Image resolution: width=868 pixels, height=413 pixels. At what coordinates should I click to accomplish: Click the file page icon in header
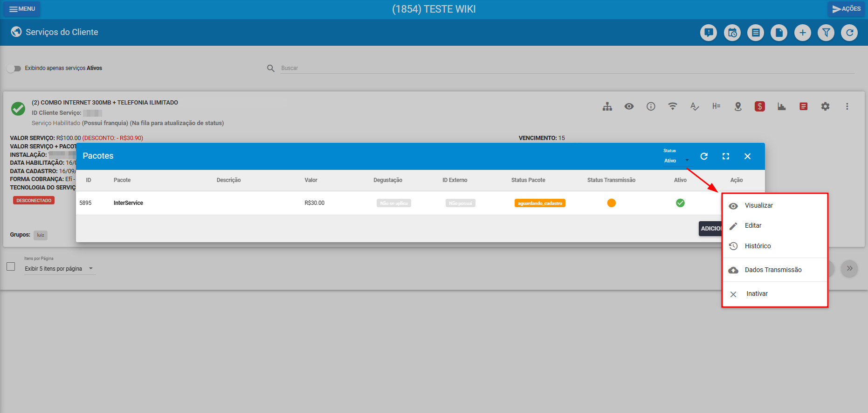pyautogui.click(x=779, y=33)
